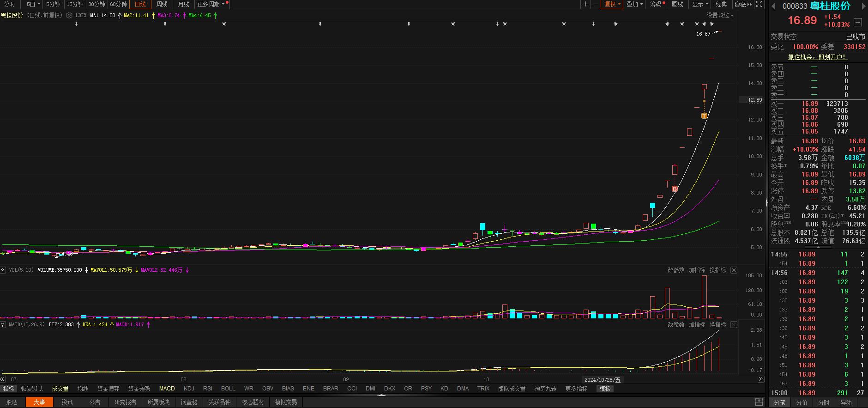The height and width of the screenshot is (408, 868).
Task: Expand the 更多周期 period dropdown
Action: [211, 4]
